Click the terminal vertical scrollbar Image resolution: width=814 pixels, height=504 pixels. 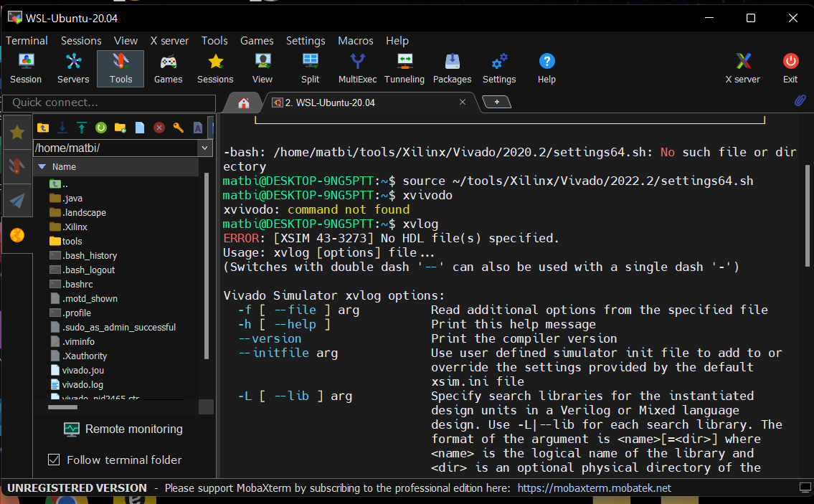[807, 215]
